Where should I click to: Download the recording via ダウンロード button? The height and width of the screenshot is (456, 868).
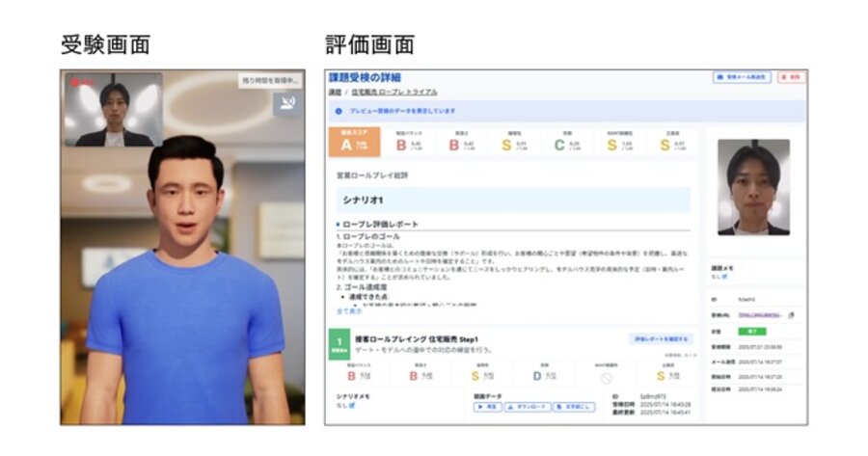click(528, 407)
